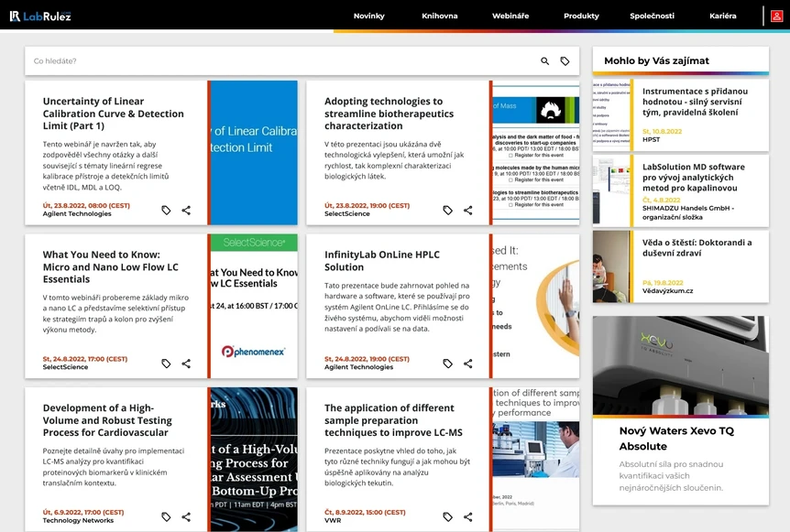Share the sample preparation techniques webinar
This screenshot has height=532, width=790.
click(x=468, y=516)
